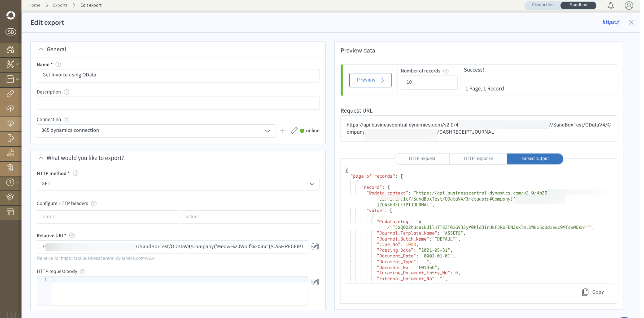Image resolution: width=644 pixels, height=318 pixels.
Task: Click inside HTTP request body editor
Action: coord(172,291)
